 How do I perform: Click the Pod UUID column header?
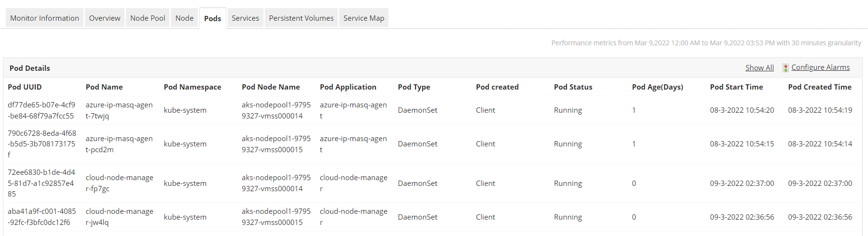pyautogui.click(x=25, y=87)
